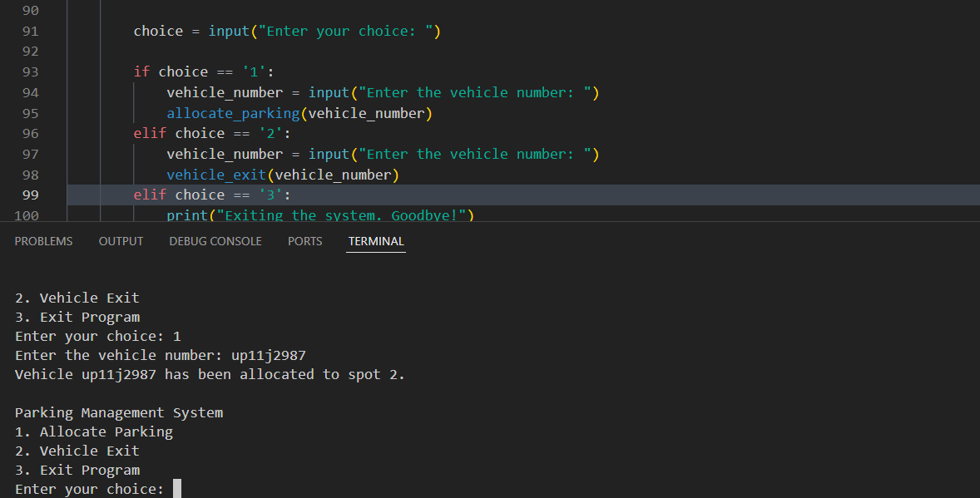
Task: Place cursor on print statement on line 100
Action: pos(185,215)
